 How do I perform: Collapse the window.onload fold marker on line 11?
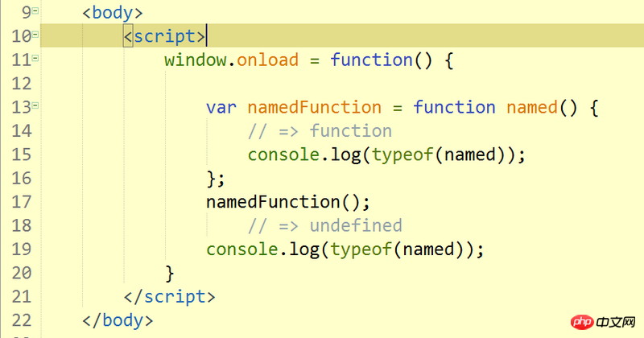click(x=35, y=58)
